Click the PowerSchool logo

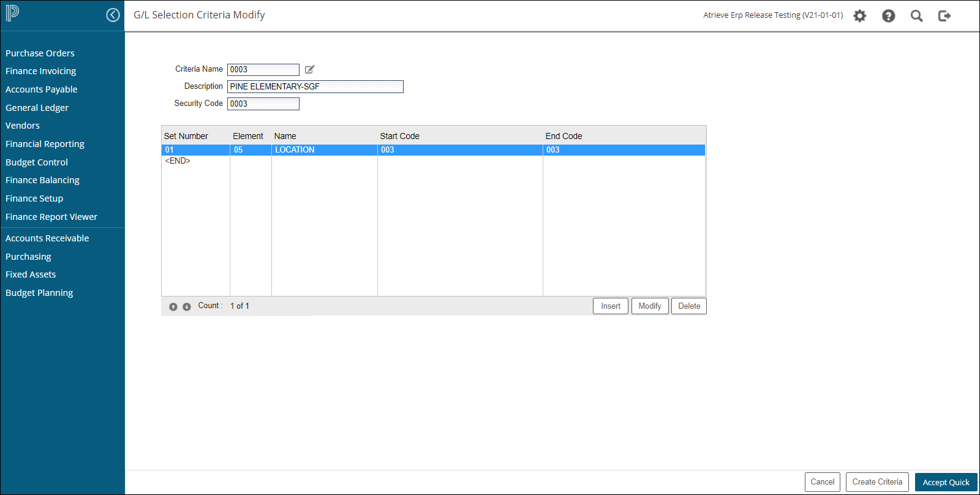[12, 13]
